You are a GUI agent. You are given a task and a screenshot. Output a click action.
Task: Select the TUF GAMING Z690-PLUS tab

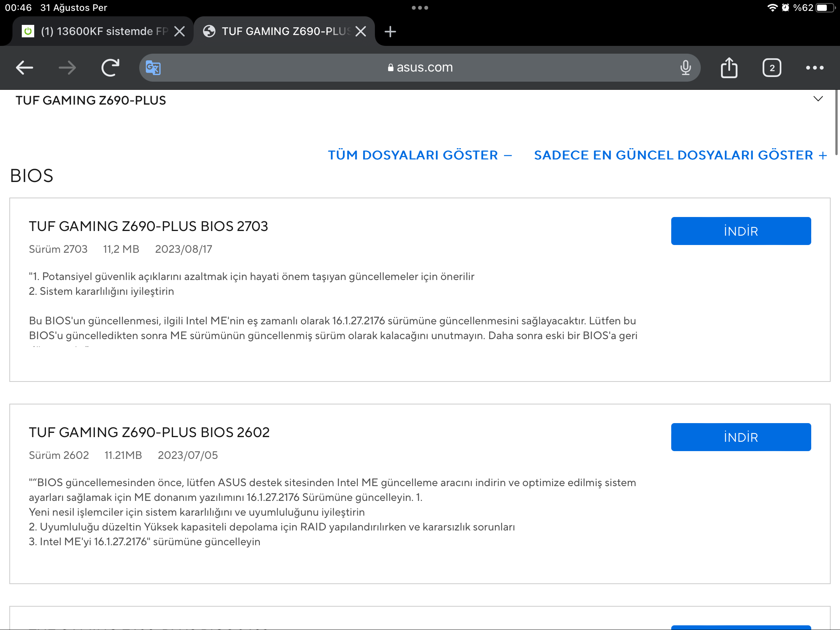(x=280, y=31)
